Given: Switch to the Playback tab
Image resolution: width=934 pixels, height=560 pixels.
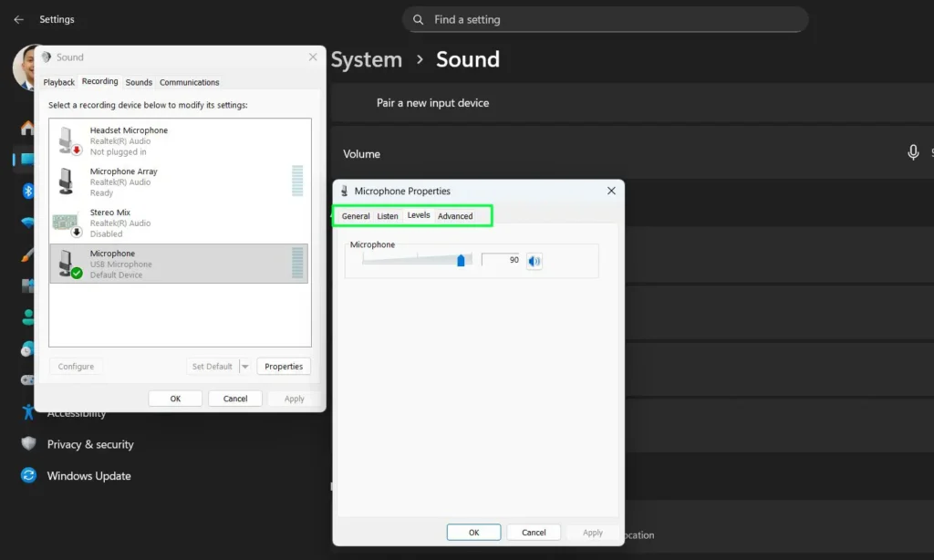Looking at the screenshot, I should 58,81.
